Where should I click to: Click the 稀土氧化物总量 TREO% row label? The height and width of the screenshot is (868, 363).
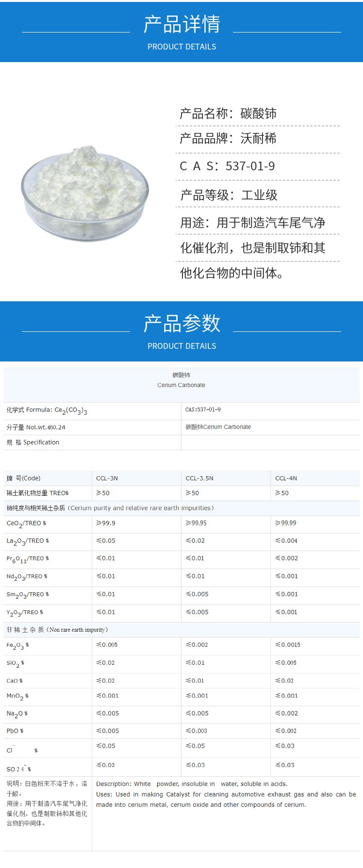(x=37, y=493)
